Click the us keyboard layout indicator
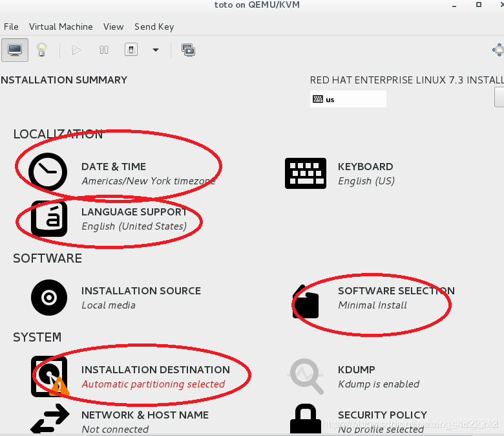This screenshot has width=504, height=436. [348, 99]
